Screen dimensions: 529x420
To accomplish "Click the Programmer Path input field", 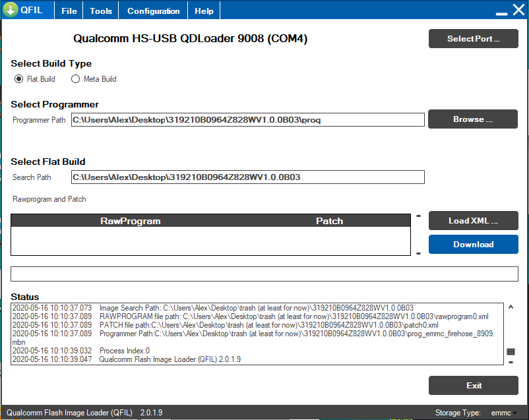I will click(247, 120).
